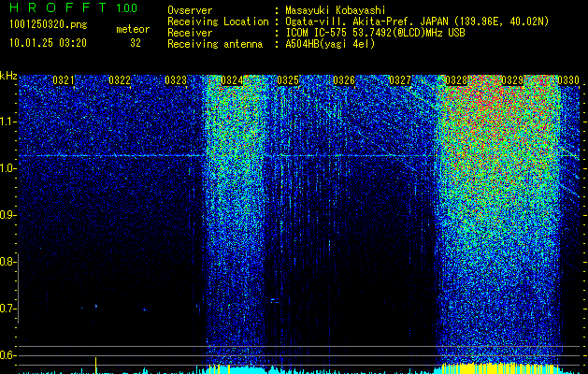Click the 1.0 frequency axis label

7,168
